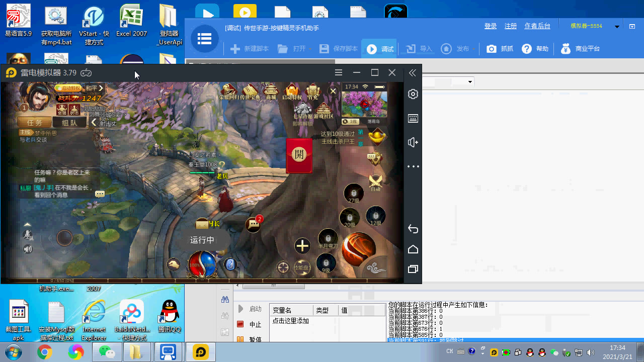Screen dimensions: 644x362
Task: Raise volume with the LDPlayer speaker-plus icon
Action: tap(413, 142)
